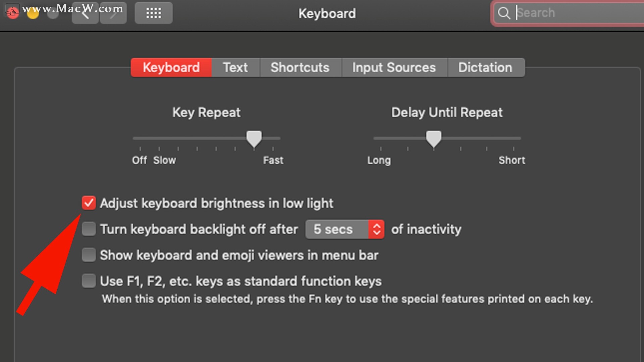Image resolution: width=644 pixels, height=362 pixels.
Task: Go to the Dictation tab
Action: (x=485, y=68)
